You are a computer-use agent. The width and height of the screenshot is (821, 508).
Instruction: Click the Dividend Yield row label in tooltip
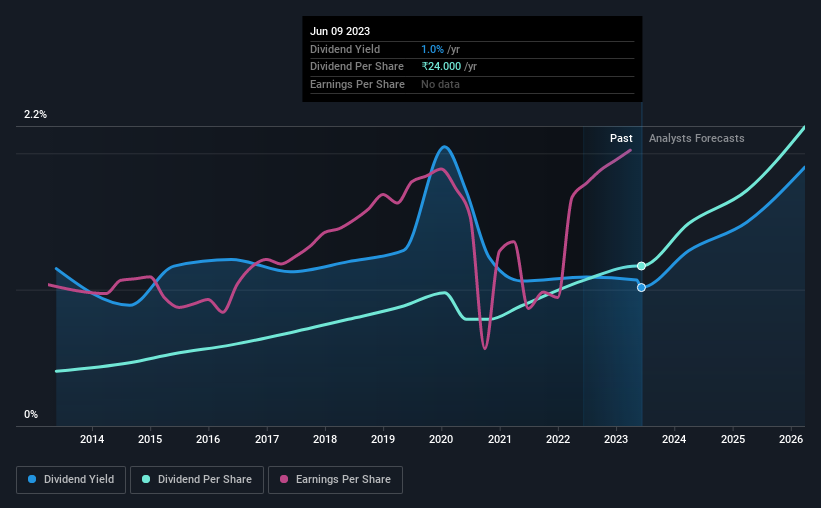(x=345, y=49)
